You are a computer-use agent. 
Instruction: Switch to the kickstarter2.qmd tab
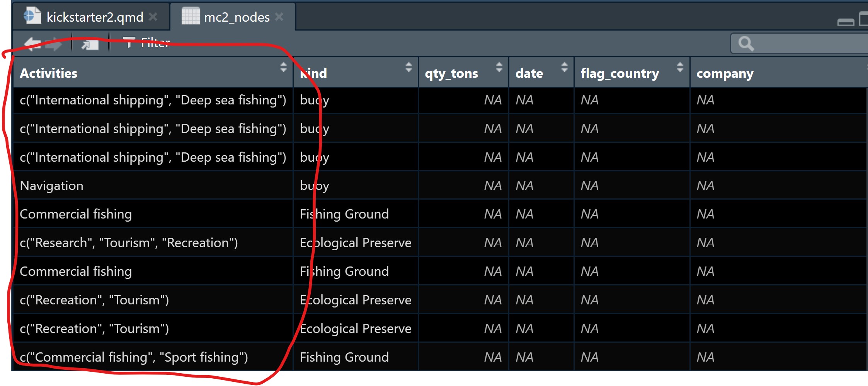tap(94, 17)
